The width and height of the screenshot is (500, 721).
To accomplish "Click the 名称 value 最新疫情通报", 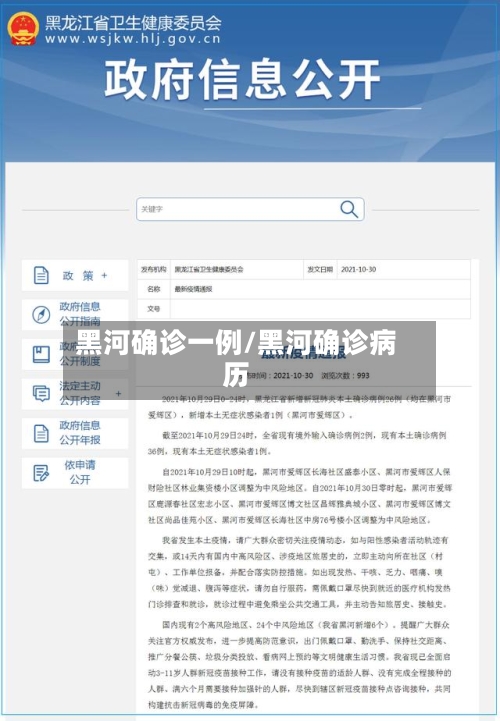I will pyautogui.click(x=193, y=289).
